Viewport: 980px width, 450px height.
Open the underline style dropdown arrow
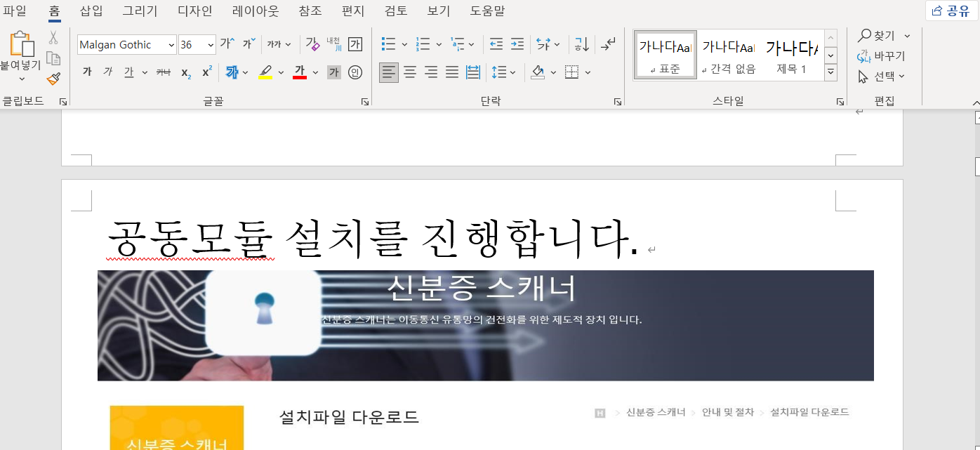tap(145, 72)
